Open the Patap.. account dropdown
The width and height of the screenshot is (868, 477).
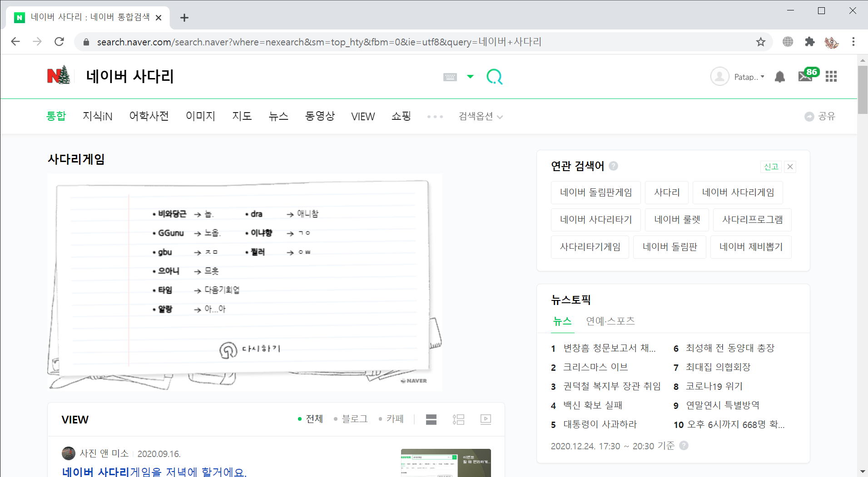[749, 77]
